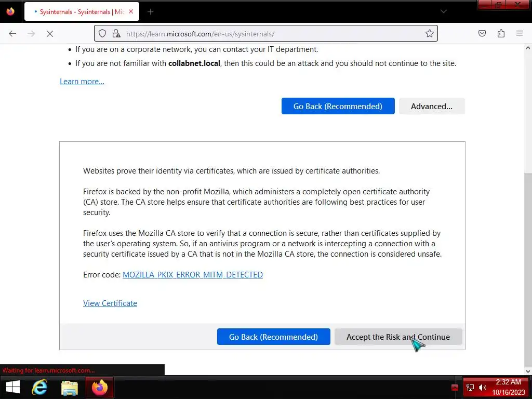Click the scrollbar up arrow

click(528, 48)
